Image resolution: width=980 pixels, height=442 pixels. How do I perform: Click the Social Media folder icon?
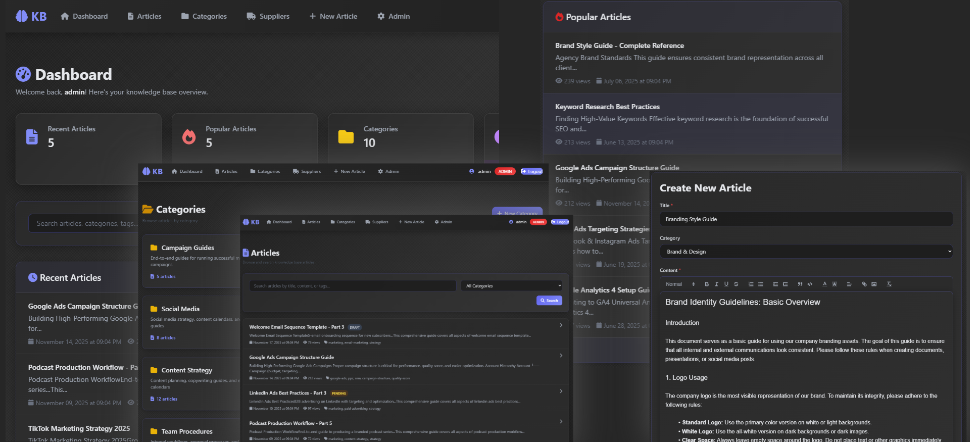point(154,309)
